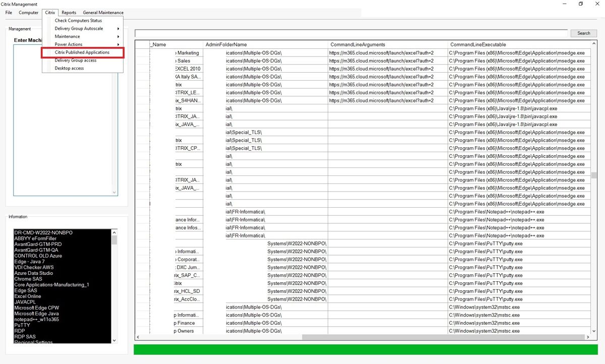Select notepad++_w11o365 list entry
This screenshot has height=364, width=605.
[37, 319]
